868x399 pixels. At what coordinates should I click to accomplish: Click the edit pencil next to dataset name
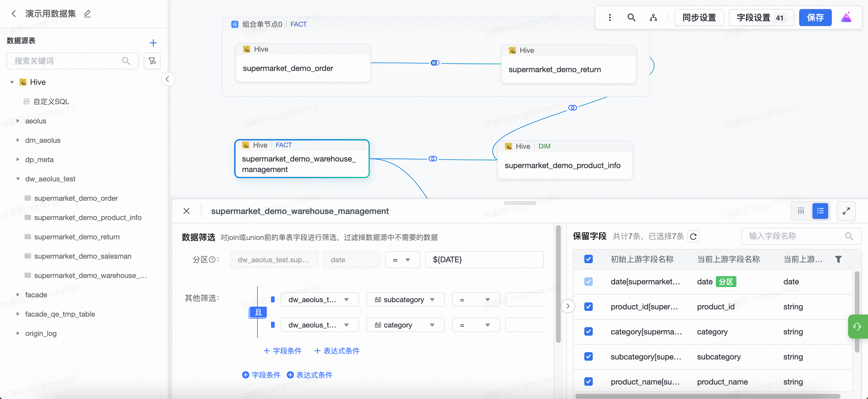tap(87, 14)
